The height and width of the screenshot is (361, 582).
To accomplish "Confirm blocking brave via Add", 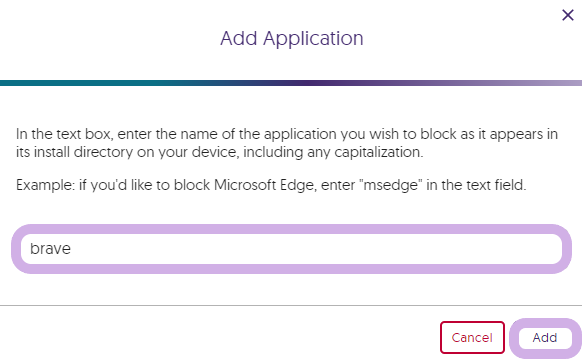I will 545,338.
